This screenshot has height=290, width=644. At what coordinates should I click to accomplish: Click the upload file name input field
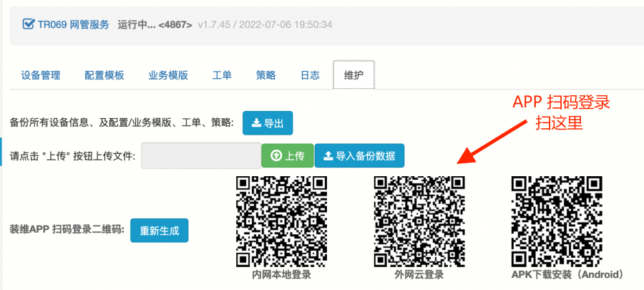201,155
